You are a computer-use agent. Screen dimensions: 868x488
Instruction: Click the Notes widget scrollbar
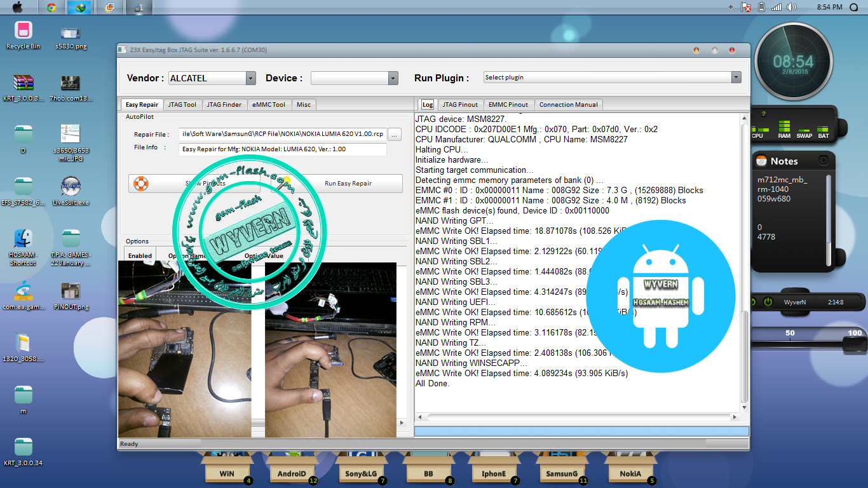pyautogui.click(x=828, y=220)
